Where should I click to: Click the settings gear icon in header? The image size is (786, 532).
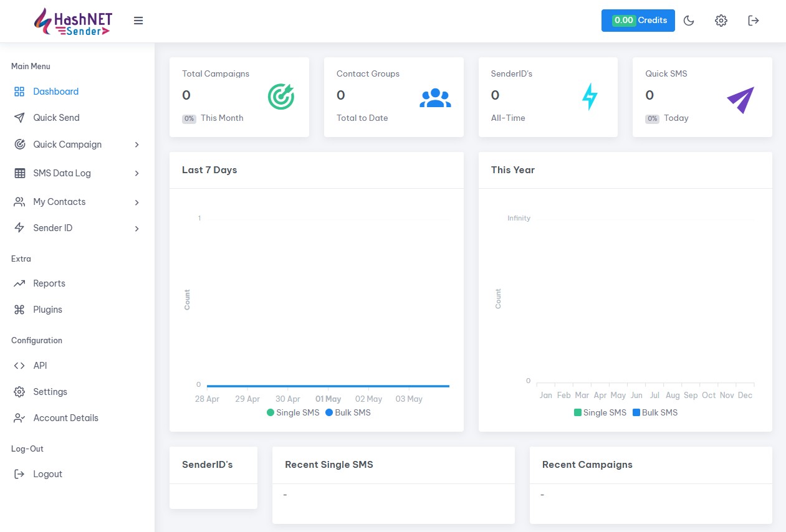721,21
